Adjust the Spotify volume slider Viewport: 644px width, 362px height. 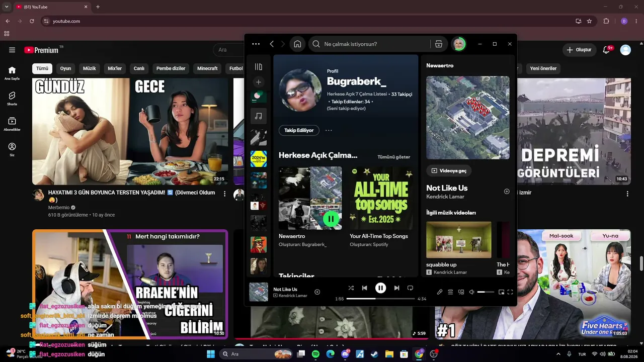[486, 292]
